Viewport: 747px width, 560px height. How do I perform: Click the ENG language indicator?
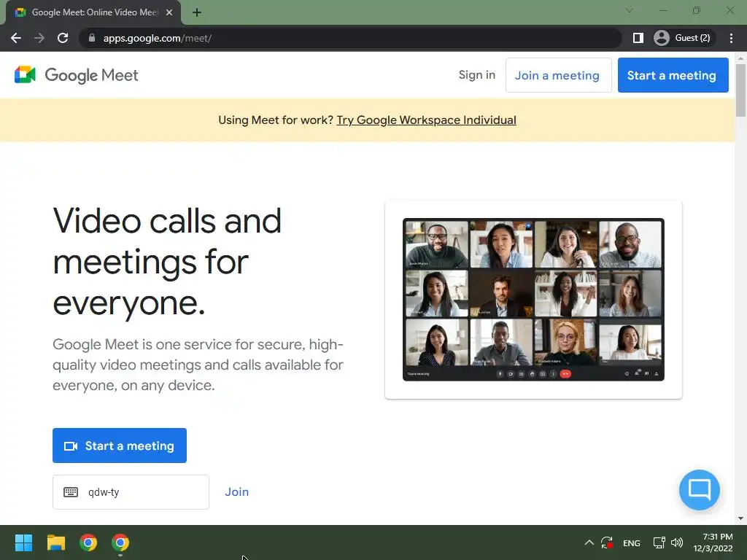tap(631, 542)
